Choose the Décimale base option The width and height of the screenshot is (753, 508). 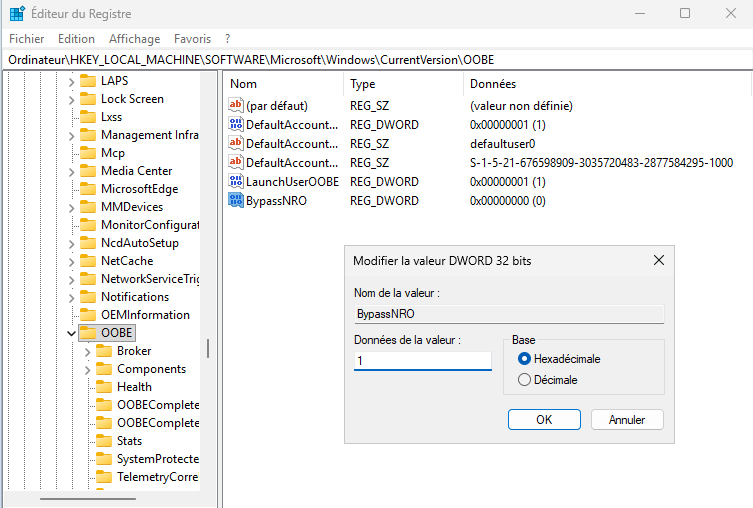pyautogui.click(x=524, y=380)
